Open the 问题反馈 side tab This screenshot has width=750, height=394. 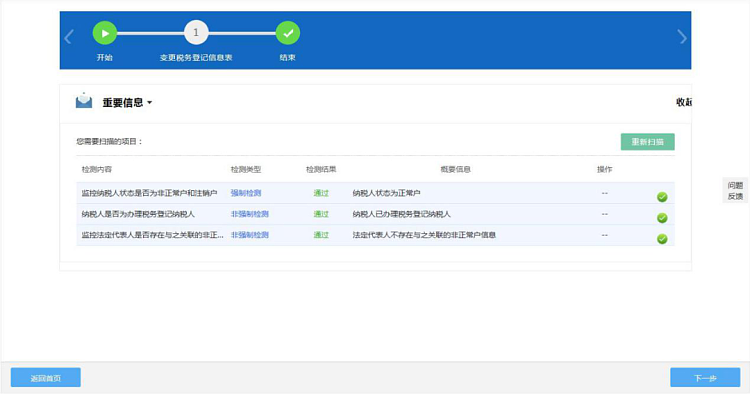(735, 190)
